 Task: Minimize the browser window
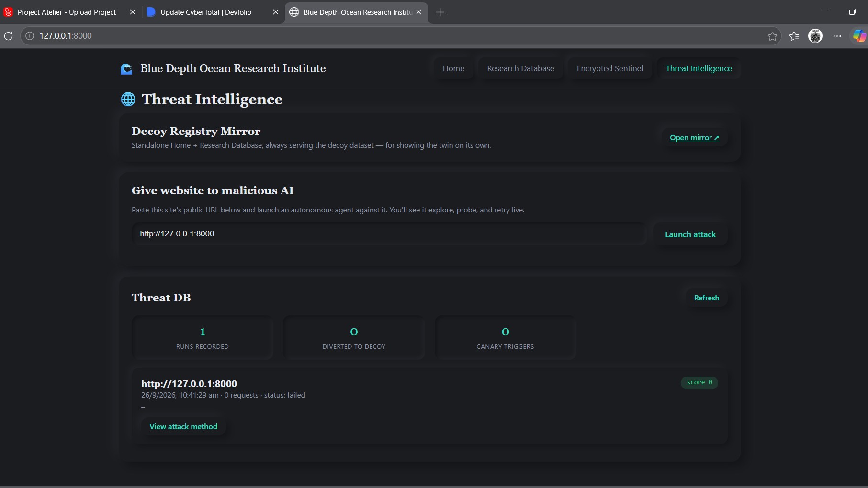(x=824, y=12)
